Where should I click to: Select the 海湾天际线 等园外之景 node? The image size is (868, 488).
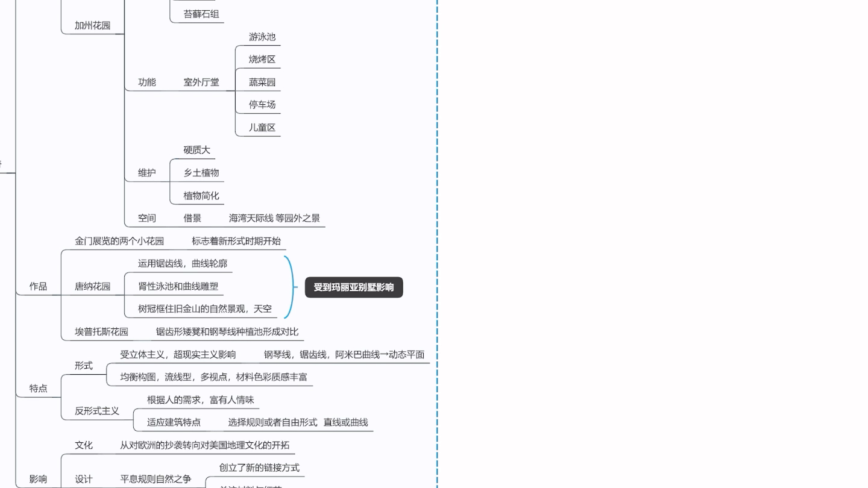point(274,218)
